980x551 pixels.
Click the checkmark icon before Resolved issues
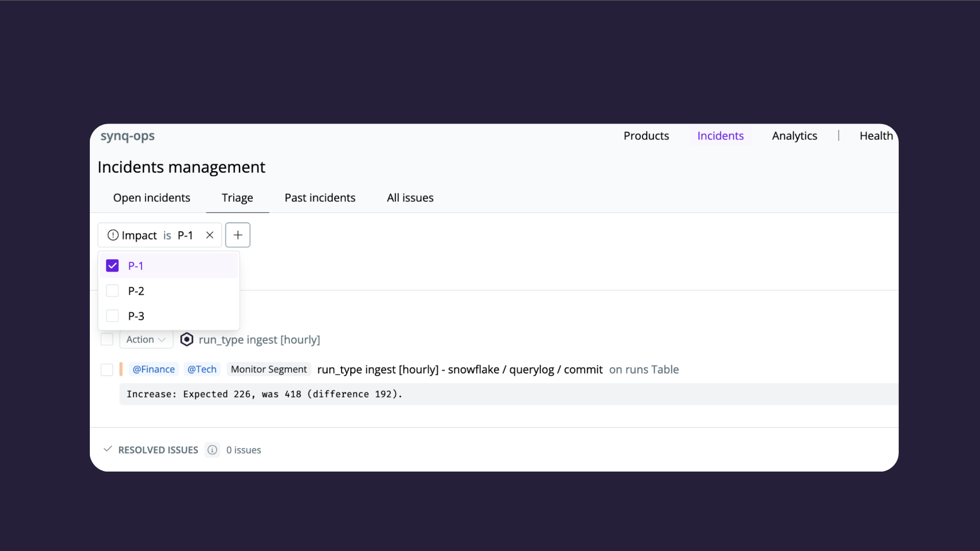pos(107,449)
